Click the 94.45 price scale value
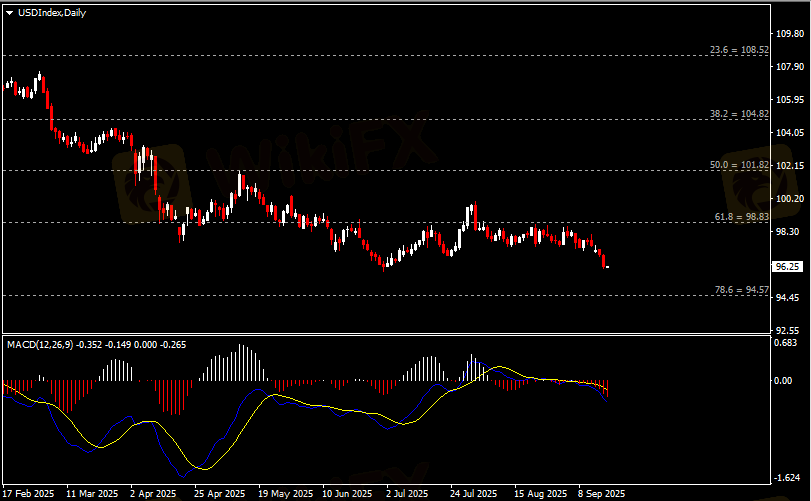Screen dimensions: 811x501 (x=788, y=298)
